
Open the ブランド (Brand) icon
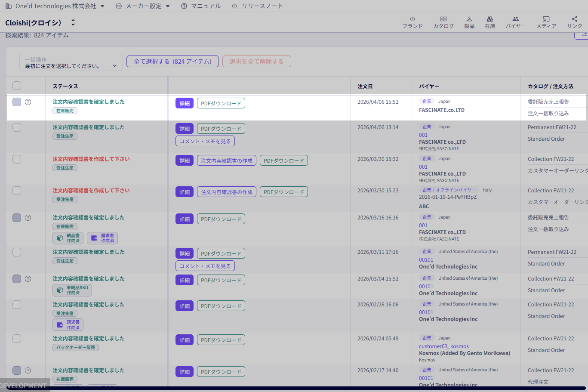click(412, 22)
